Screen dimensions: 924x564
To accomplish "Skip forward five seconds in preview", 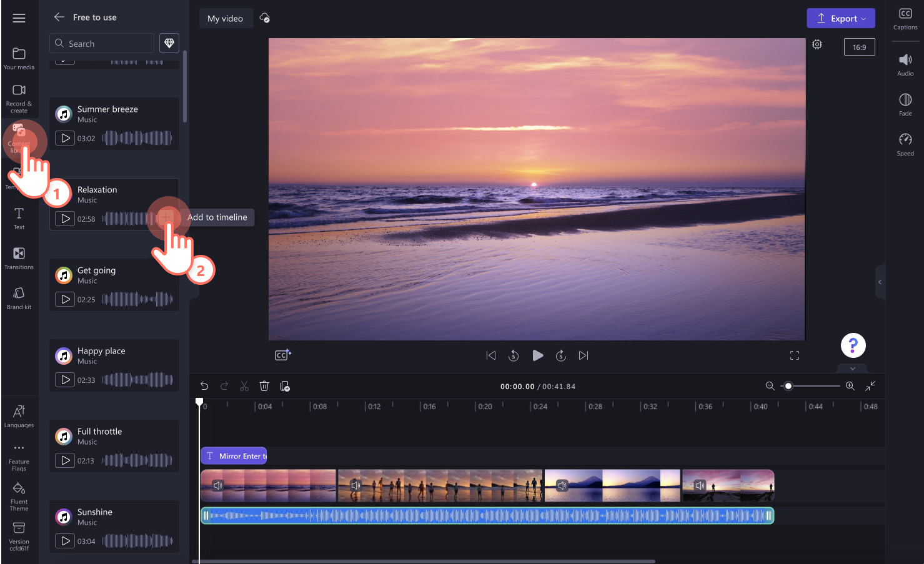I will coord(561,355).
